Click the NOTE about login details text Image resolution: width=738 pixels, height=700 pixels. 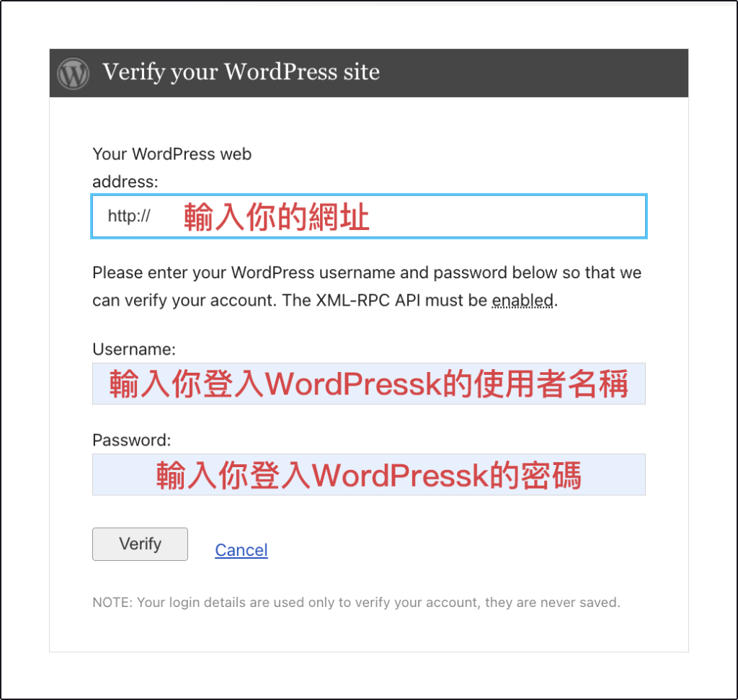point(356,603)
